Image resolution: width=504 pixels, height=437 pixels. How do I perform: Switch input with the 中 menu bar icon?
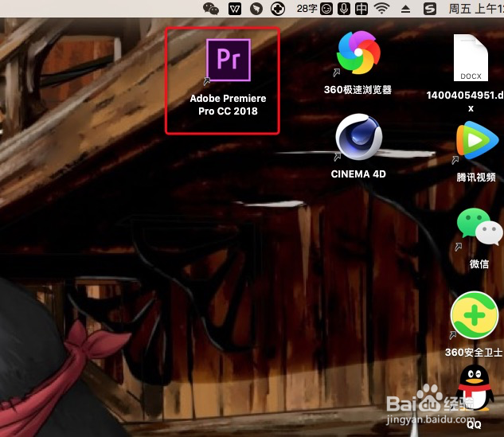click(361, 9)
